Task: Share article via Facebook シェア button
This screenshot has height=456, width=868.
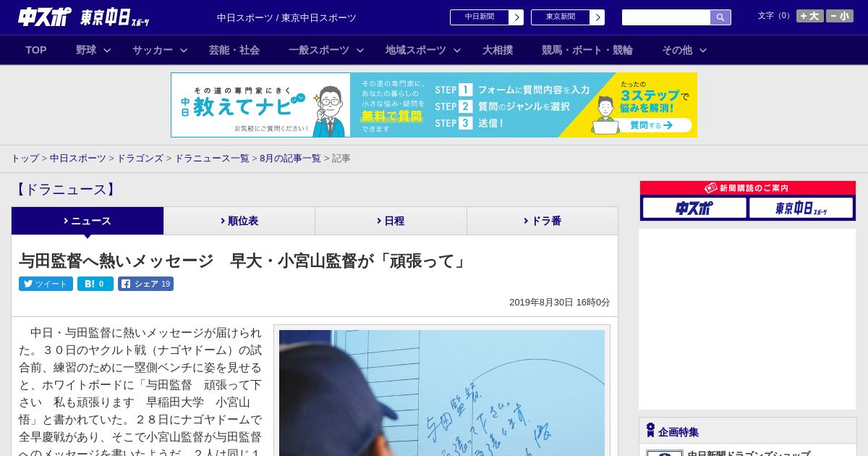Action: [x=145, y=284]
